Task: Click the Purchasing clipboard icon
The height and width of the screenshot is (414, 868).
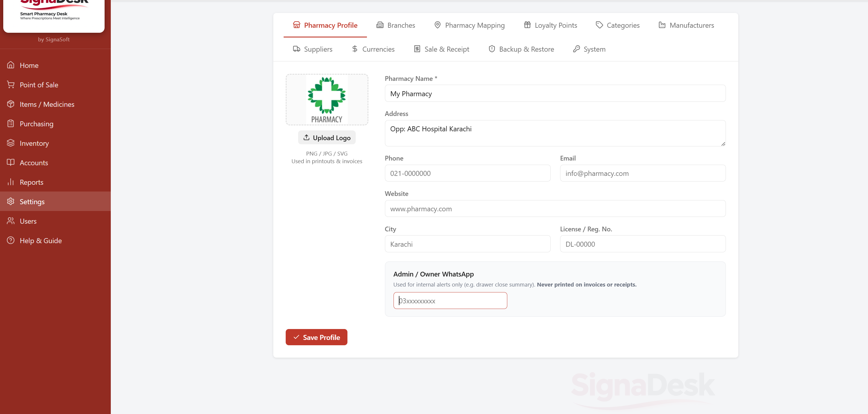Action: tap(11, 124)
